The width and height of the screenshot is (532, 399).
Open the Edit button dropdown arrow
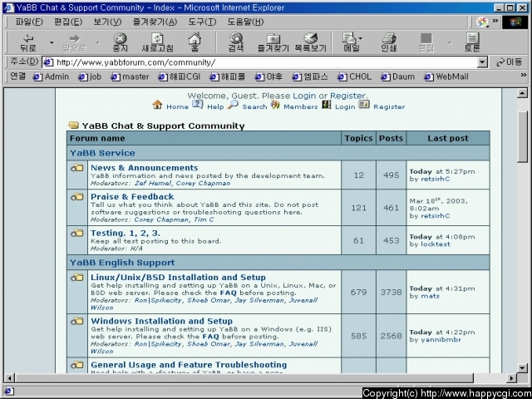pos(450,42)
